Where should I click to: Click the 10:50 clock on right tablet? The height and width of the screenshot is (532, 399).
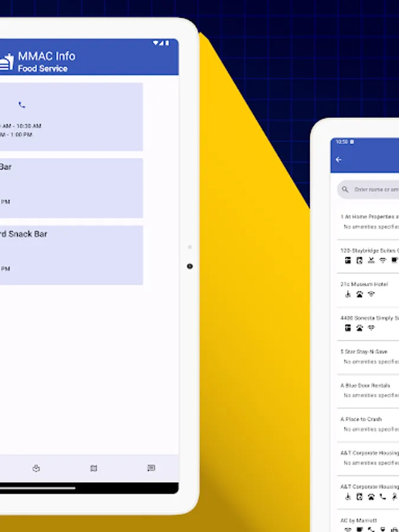342,142
